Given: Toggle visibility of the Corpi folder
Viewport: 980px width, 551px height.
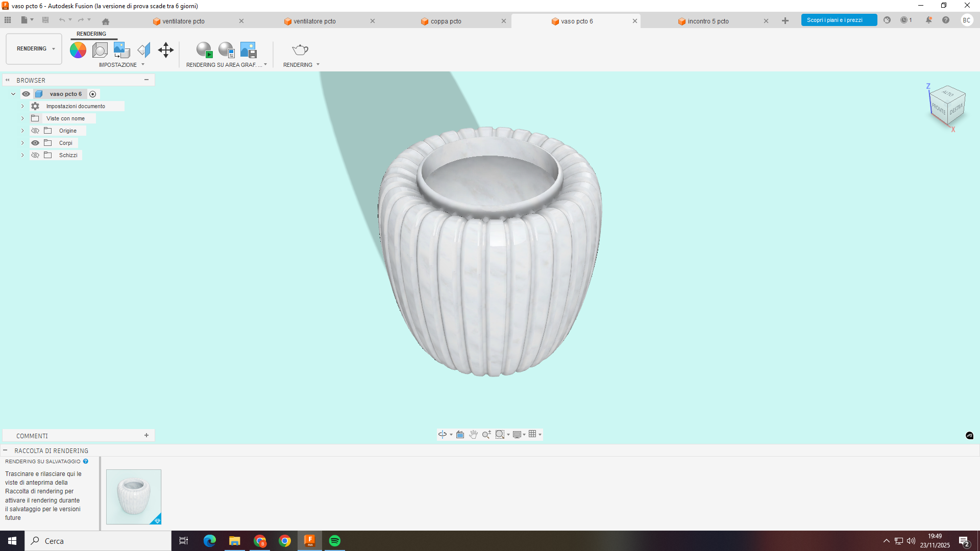Looking at the screenshot, I should (35, 143).
